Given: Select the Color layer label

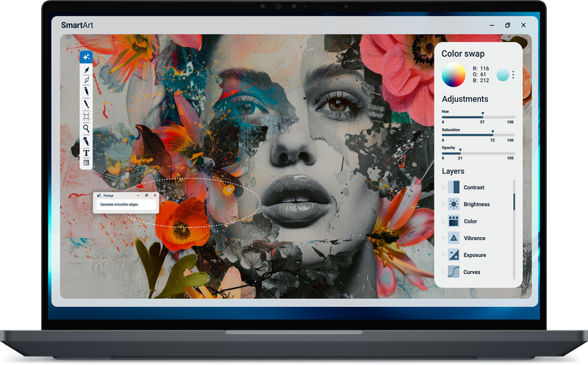Looking at the screenshot, I should pos(470,222).
